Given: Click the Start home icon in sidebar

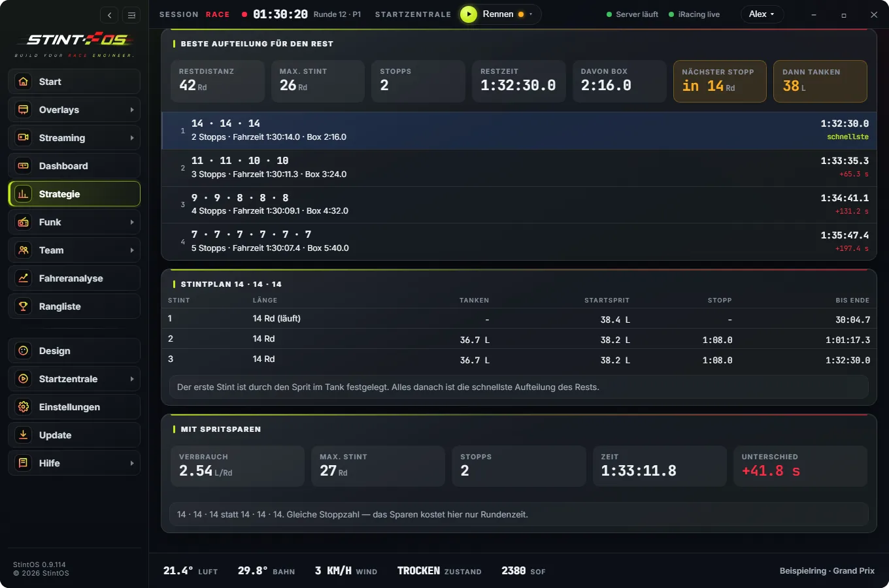Looking at the screenshot, I should coord(24,82).
